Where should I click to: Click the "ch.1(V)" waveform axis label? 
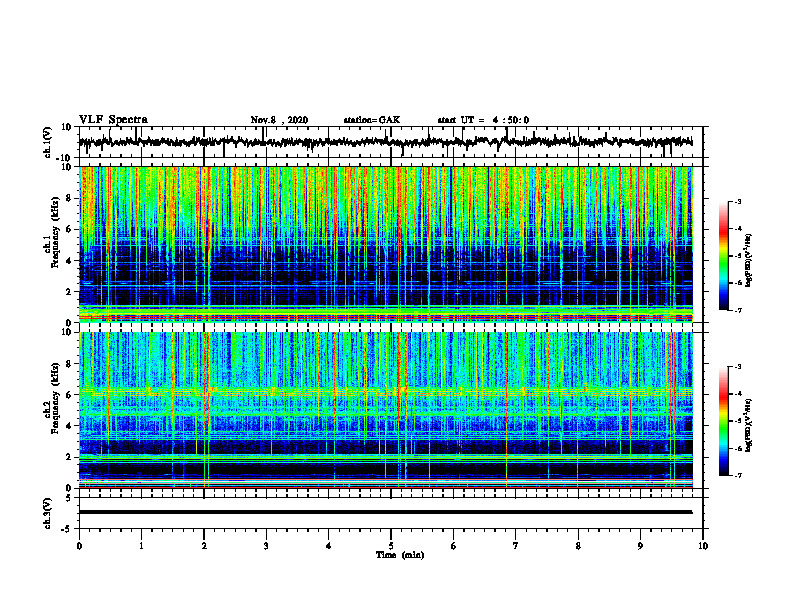[48, 142]
